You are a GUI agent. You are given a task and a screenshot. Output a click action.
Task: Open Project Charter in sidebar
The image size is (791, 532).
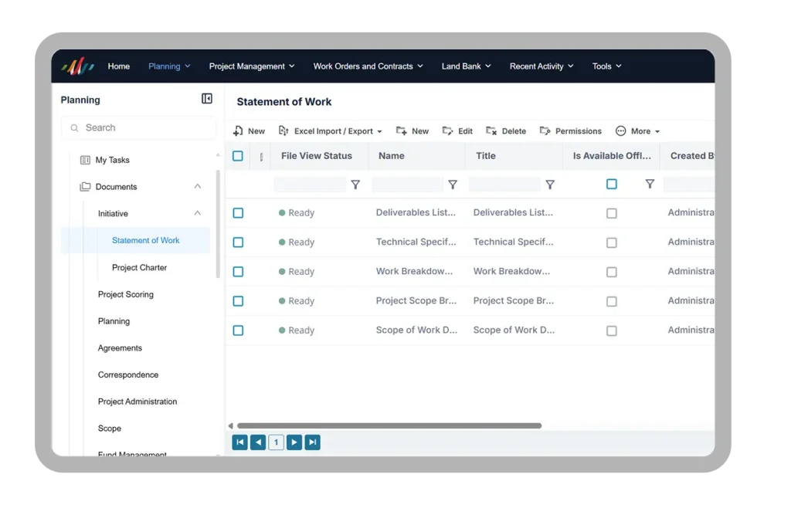139,267
